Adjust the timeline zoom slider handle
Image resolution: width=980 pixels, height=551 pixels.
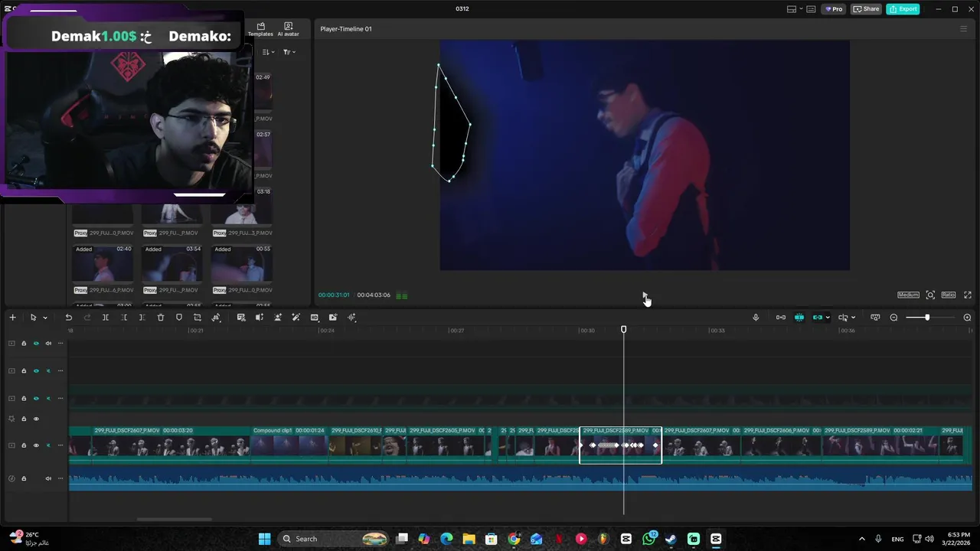click(x=927, y=318)
